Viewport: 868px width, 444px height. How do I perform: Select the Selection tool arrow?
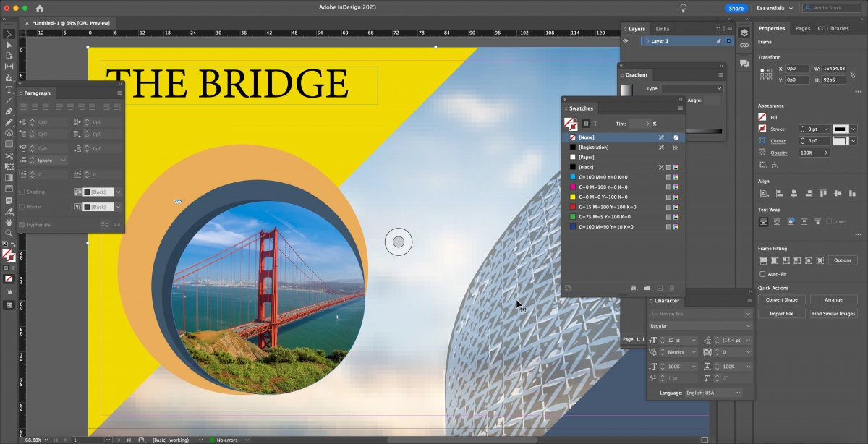point(9,34)
